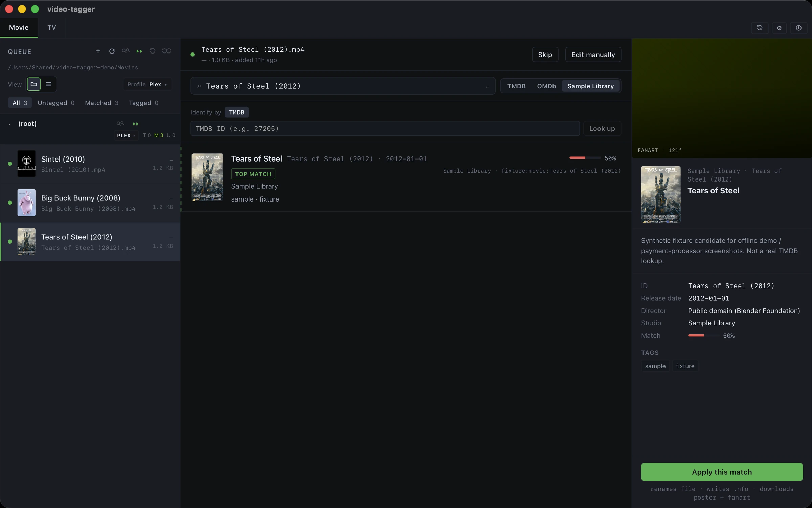Click the double undo-all icon in Queue header

(x=166, y=51)
